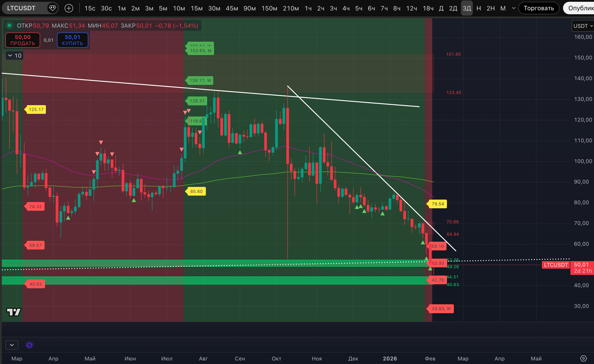Collapse the bottom panel with chevron button
This screenshot has height=364, width=594.
[x=12, y=345]
